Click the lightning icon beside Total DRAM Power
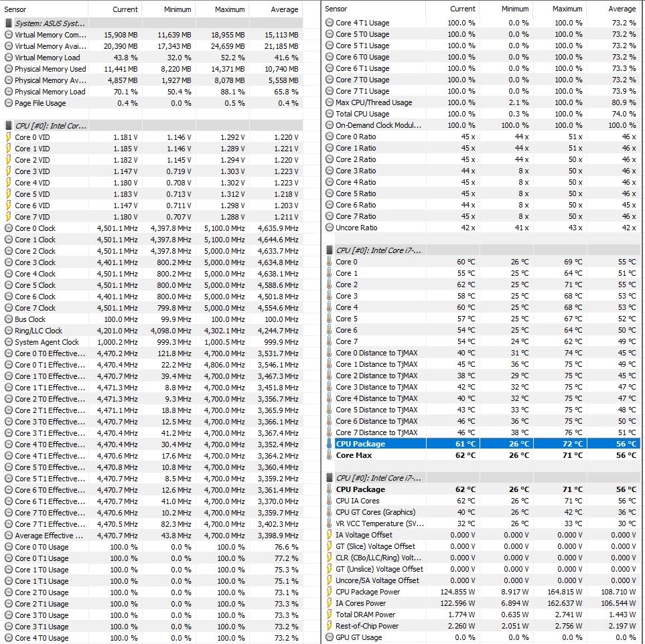 (x=329, y=615)
